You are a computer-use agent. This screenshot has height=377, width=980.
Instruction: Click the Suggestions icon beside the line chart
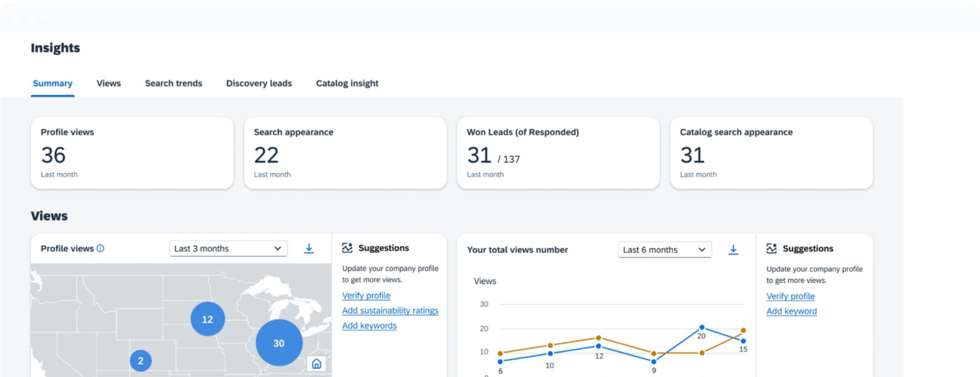pos(771,248)
